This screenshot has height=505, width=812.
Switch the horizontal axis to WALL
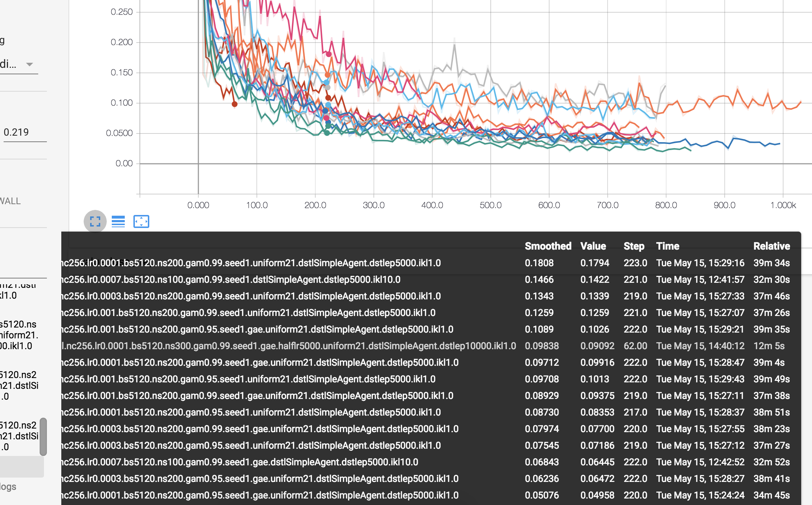tap(10, 201)
